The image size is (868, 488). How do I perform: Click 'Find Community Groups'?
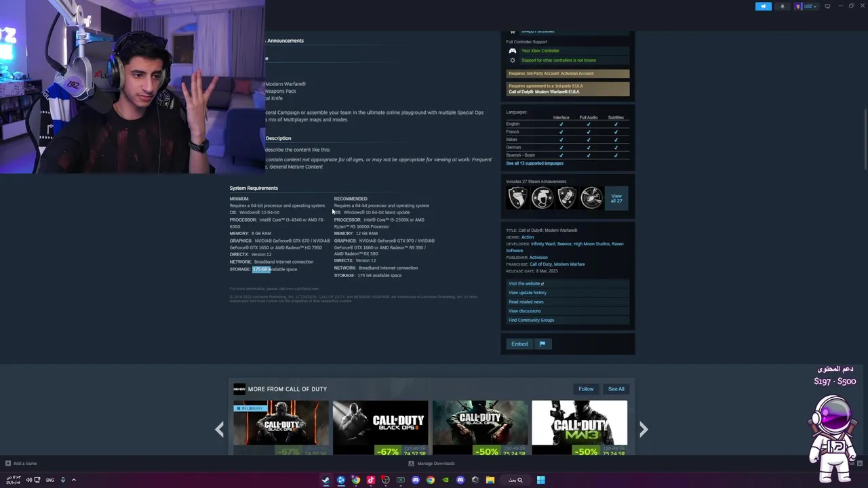pos(532,320)
